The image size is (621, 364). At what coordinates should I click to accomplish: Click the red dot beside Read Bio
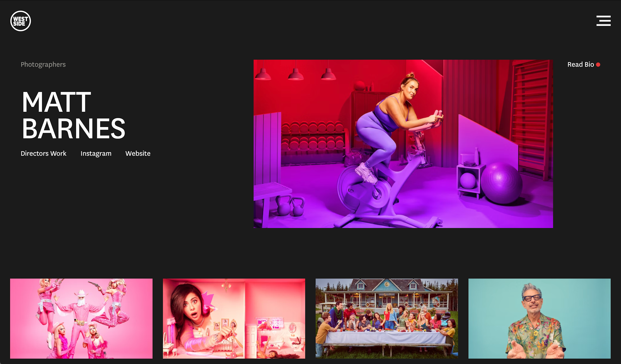[x=598, y=65]
